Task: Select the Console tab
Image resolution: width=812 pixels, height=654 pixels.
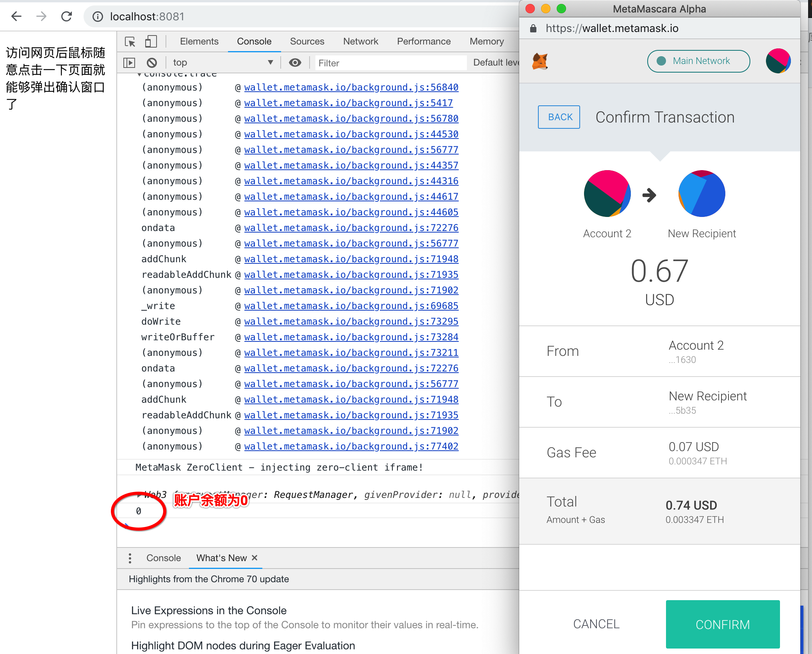Action: point(254,41)
